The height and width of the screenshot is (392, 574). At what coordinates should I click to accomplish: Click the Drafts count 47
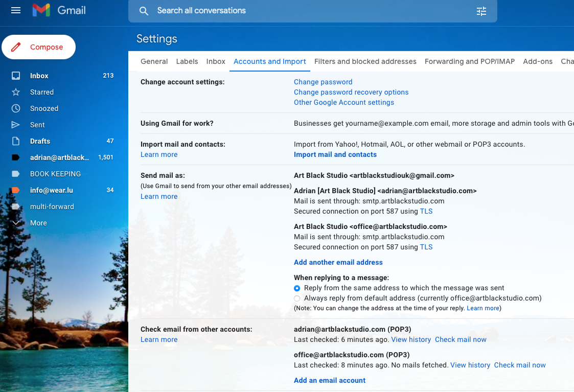coord(110,141)
